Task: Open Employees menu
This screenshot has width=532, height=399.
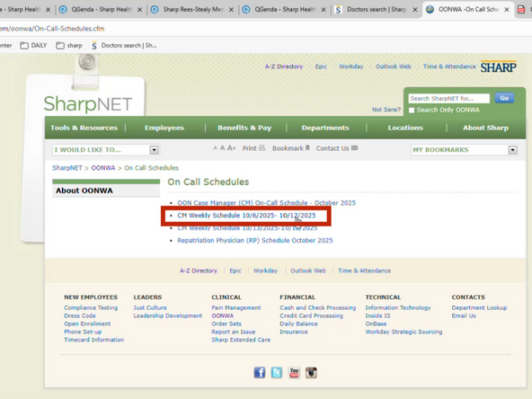Action: tap(164, 128)
